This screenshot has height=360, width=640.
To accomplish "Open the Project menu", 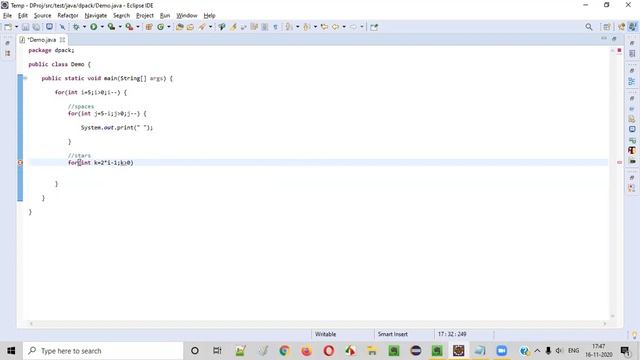I will point(144,16).
